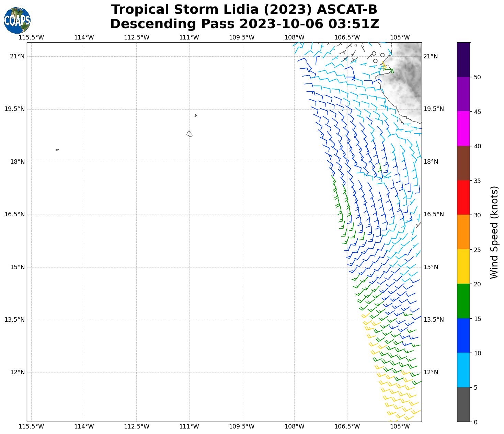Click the 12°N label on right axis

point(431,372)
